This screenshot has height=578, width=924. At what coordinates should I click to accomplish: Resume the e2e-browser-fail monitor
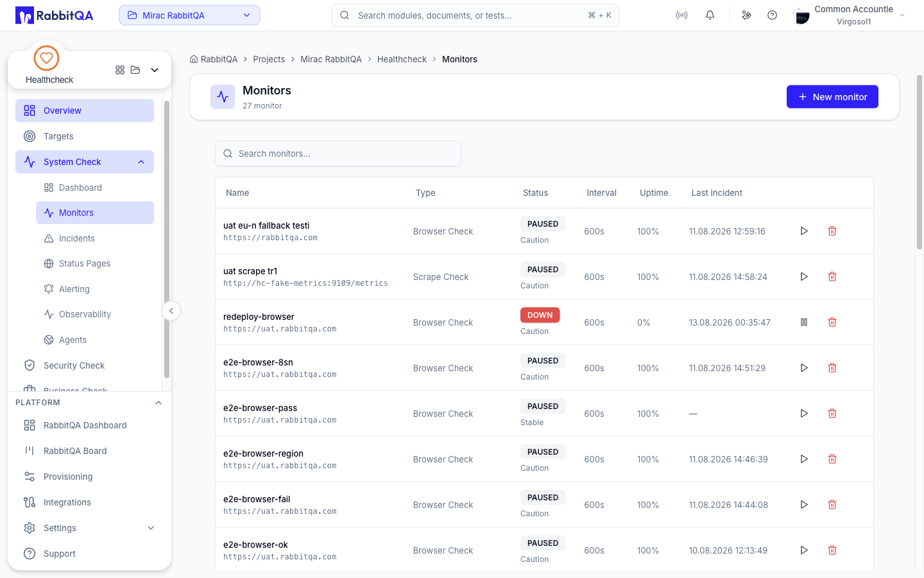(x=804, y=505)
